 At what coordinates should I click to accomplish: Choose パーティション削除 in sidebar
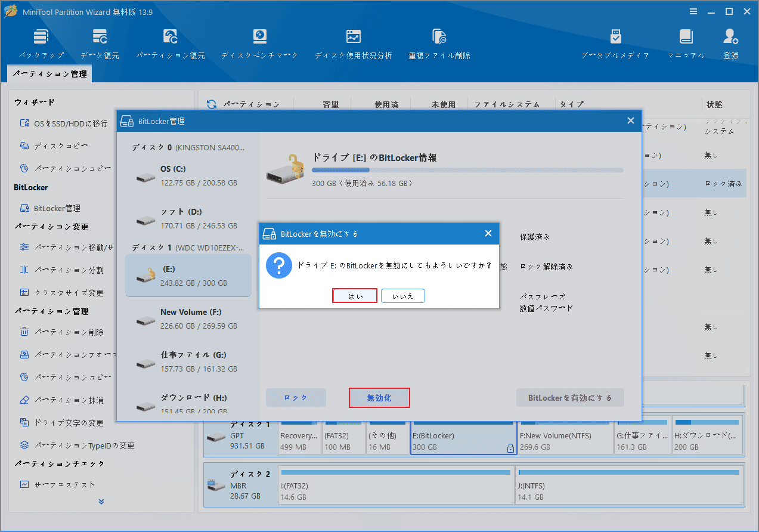pos(62,332)
